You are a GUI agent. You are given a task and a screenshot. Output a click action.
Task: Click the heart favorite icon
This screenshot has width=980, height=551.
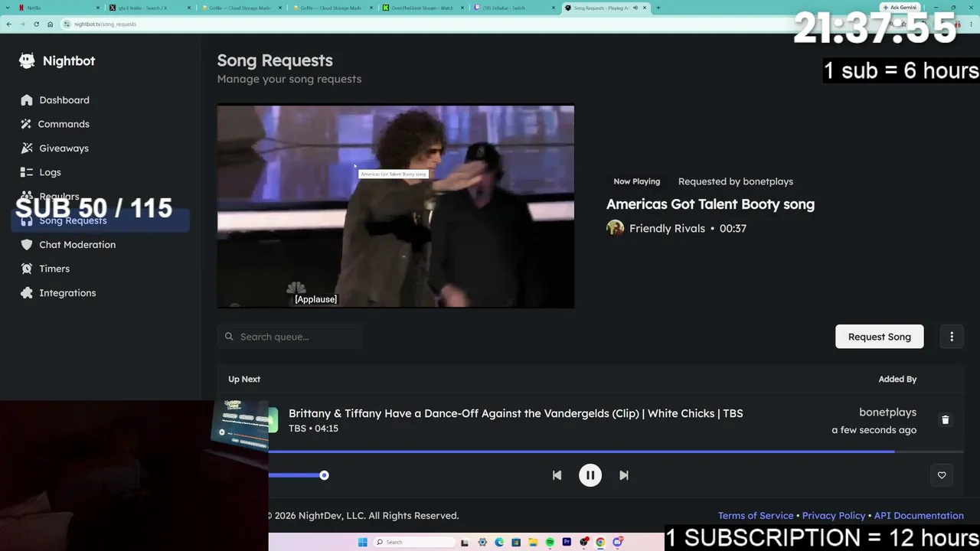coord(942,475)
